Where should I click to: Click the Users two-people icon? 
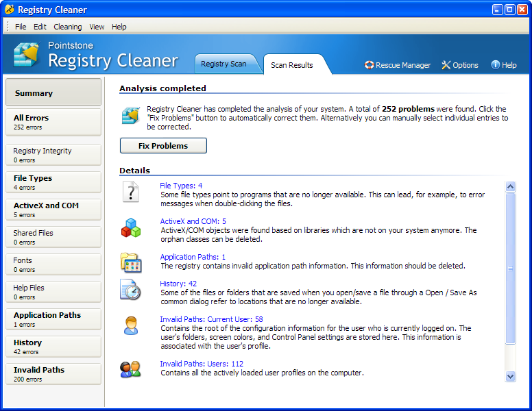(x=130, y=369)
